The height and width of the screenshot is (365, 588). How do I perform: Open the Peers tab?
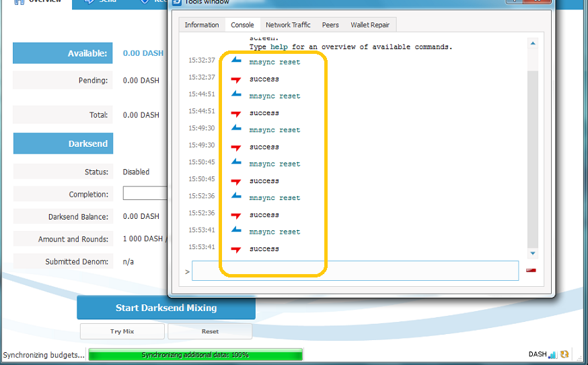(x=330, y=25)
